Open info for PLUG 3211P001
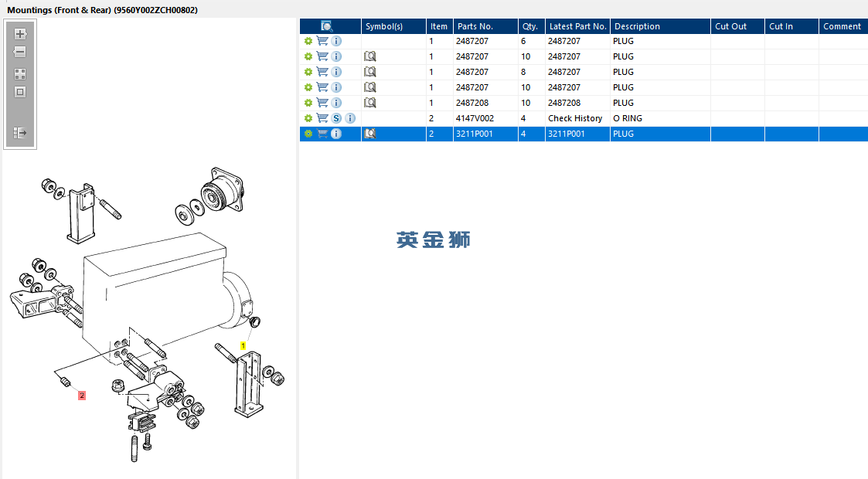Viewport: 868px width, 479px height. click(x=336, y=134)
